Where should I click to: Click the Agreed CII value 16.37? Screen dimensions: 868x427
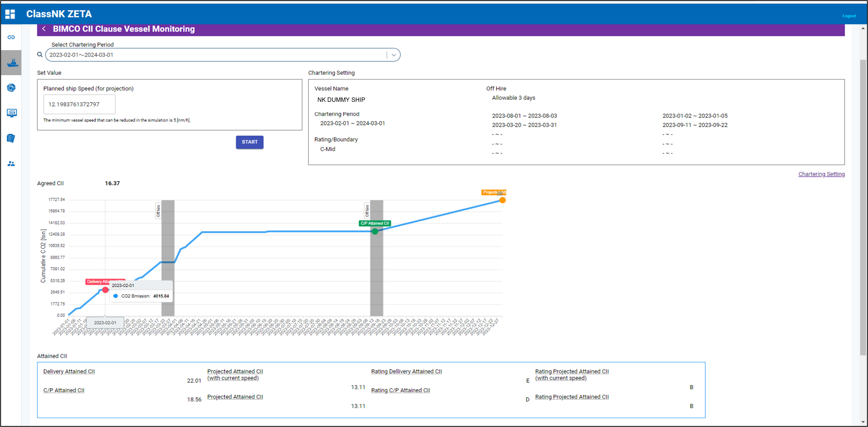112,184
